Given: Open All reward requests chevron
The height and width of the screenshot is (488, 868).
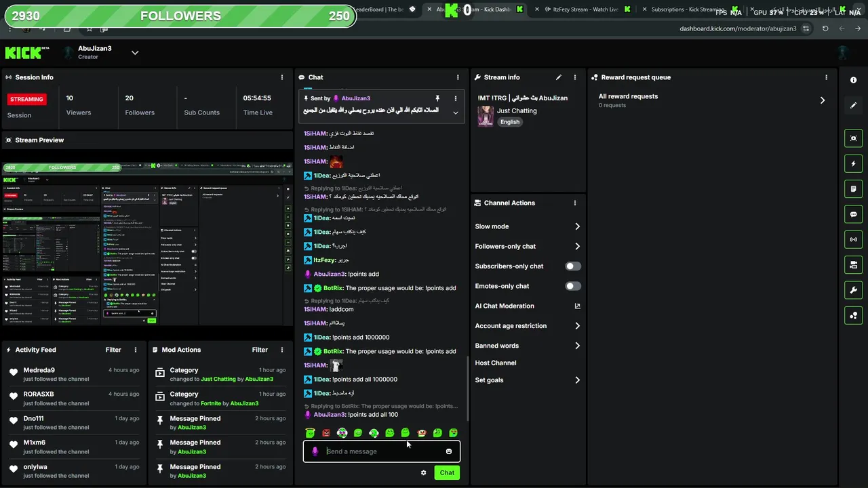Looking at the screenshot, I should tap(823, 100).
